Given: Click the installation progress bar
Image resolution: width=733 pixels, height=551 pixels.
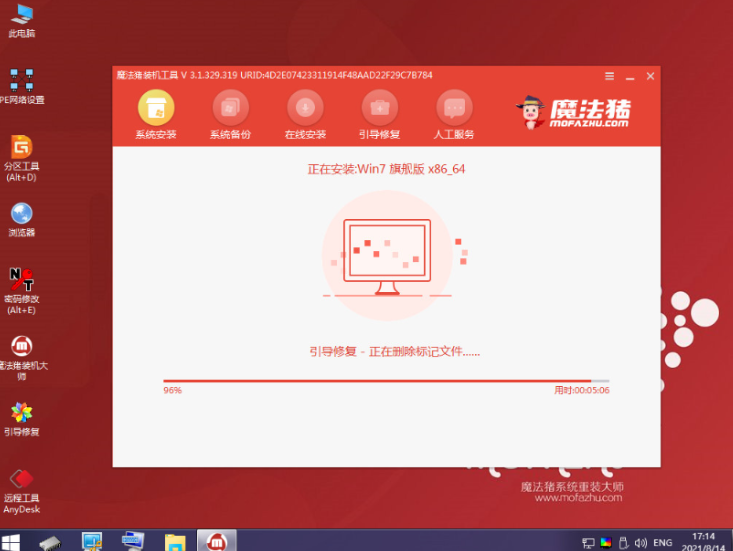Looking at the screenshot, I should (x=386, y=381).
